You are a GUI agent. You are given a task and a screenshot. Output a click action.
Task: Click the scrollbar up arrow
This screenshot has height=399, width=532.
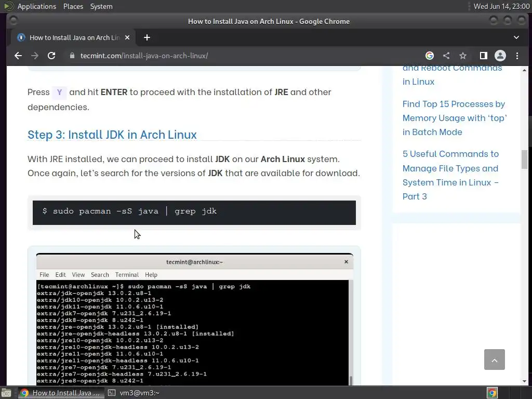click(x=525, y=70)
